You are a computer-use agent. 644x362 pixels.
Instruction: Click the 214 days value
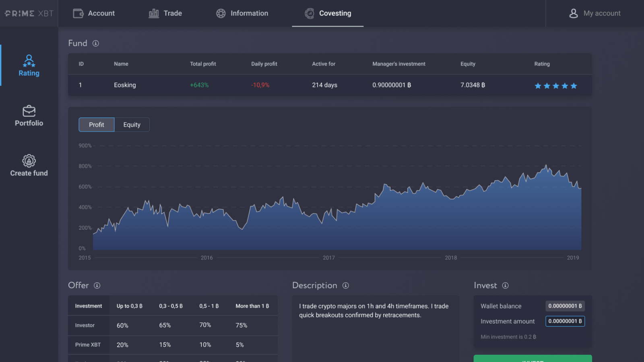tap(324, 85)
